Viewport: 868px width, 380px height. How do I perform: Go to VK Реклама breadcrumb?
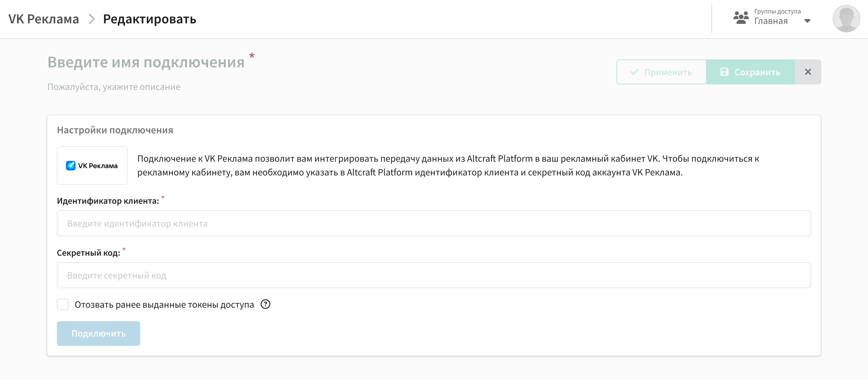pos(43,19)
